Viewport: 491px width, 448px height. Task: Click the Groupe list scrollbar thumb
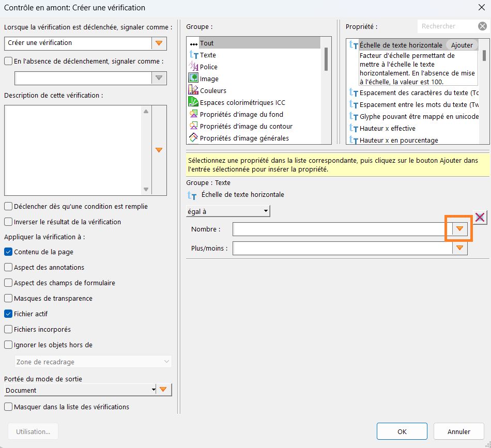point(326,59)
